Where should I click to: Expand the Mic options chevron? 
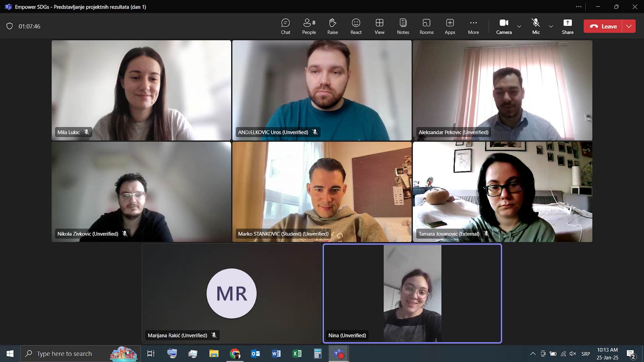[551, 27]
